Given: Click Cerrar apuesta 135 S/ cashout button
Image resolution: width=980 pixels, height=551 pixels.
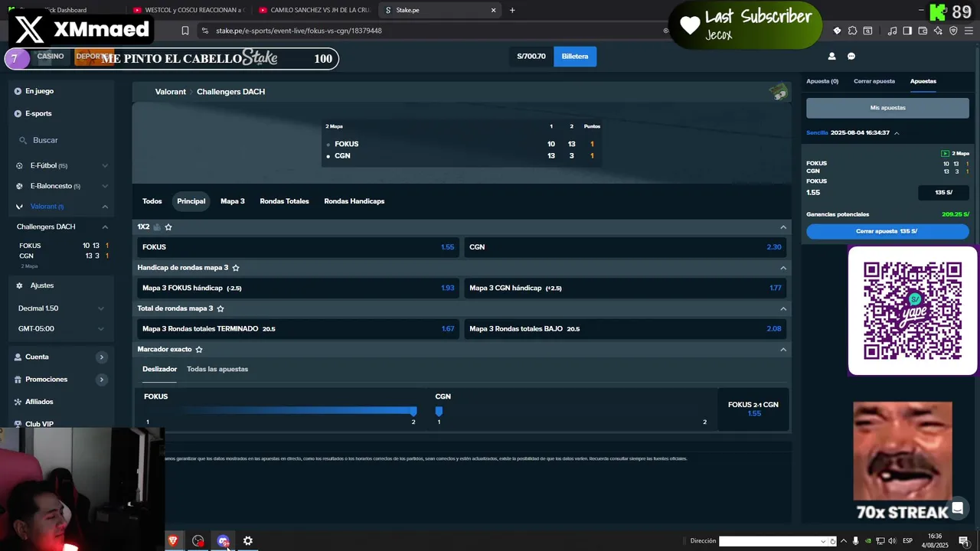Looking at the screenshot, I should click(x=887, y=231).
